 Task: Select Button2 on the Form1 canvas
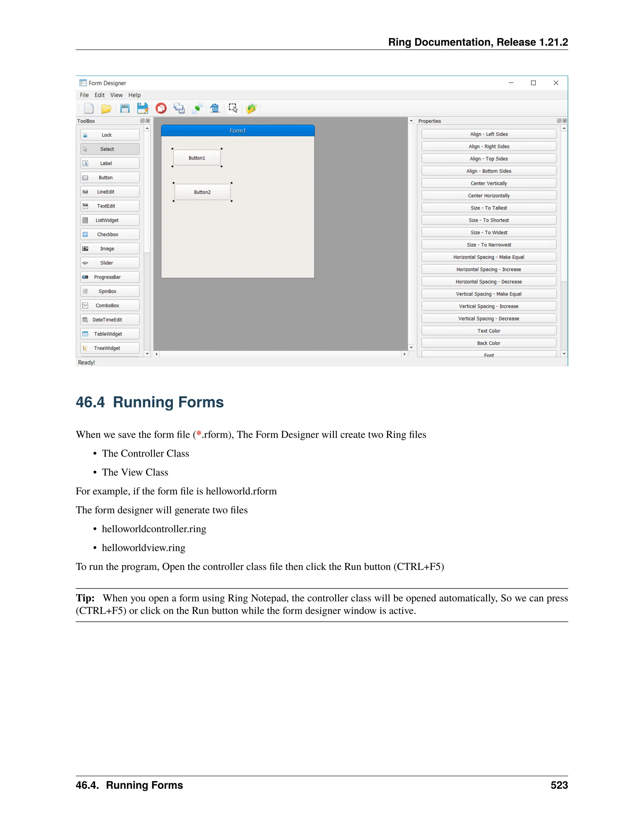point(202,192)
